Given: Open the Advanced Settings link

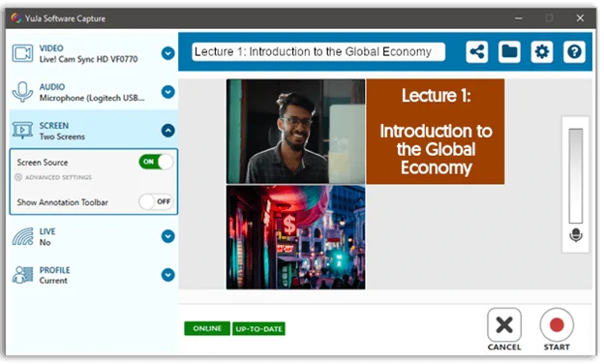Looking at the screenshot, I should (59, 178).
